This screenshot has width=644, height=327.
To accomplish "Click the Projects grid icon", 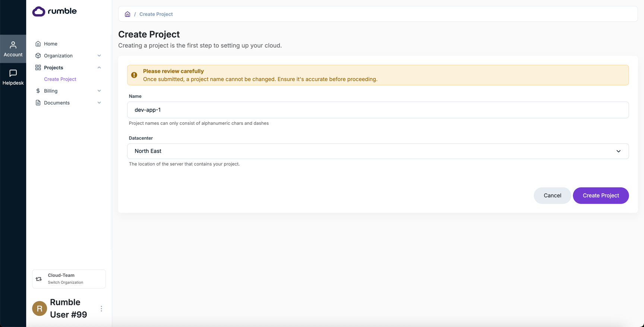I will [38, 67].
